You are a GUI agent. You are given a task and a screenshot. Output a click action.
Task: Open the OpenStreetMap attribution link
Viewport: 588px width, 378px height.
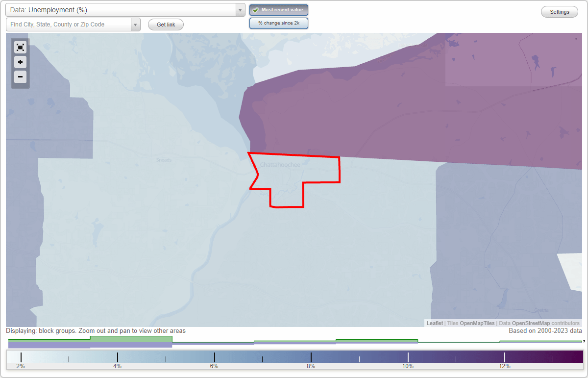click(531, 323)
